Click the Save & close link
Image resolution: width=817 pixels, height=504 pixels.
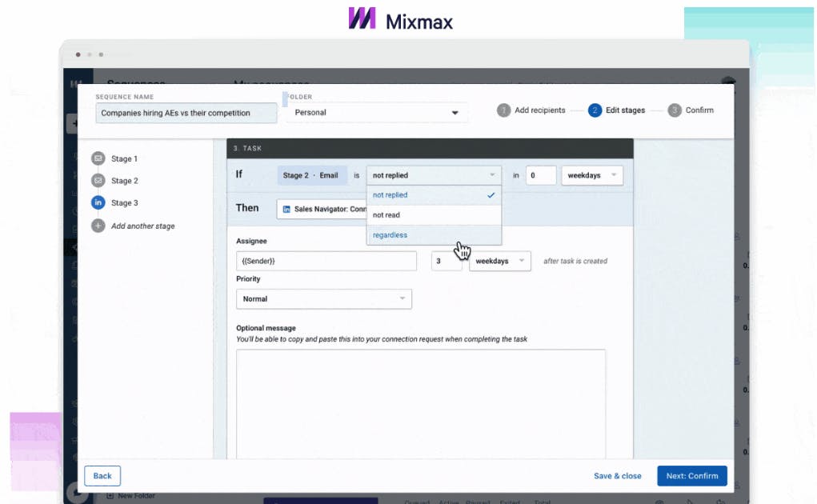(x=617, y=475)
